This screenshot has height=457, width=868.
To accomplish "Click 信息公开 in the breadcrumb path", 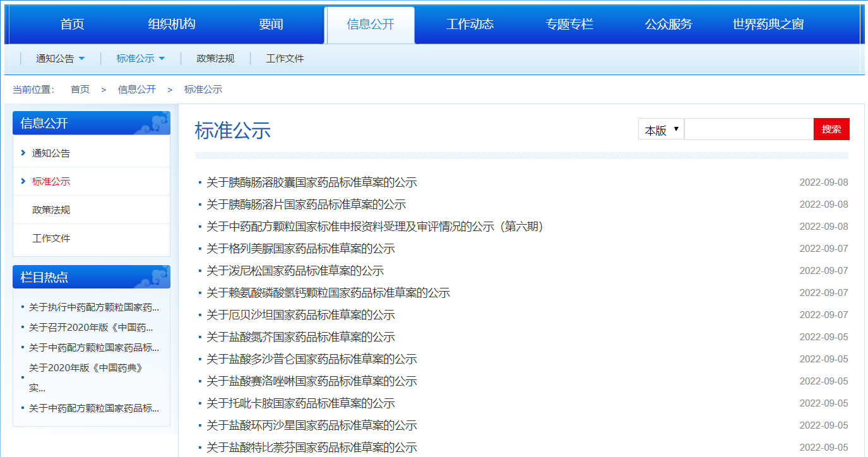I will (x=136, y=90).
